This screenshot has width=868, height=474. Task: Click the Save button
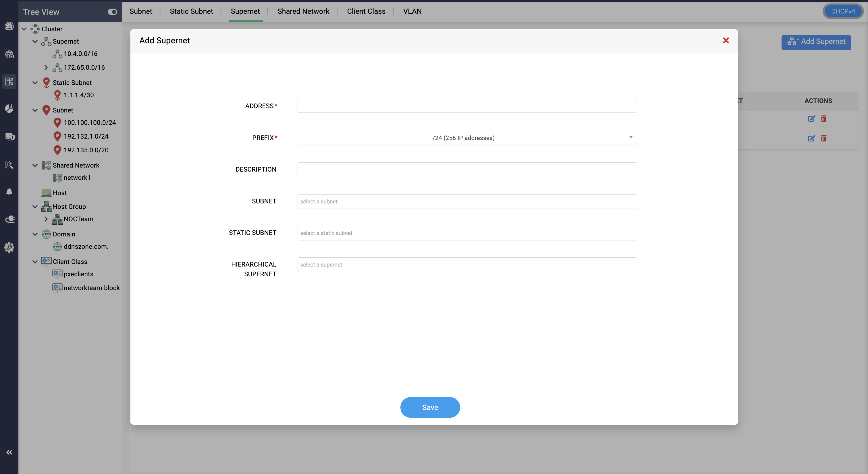click(430, 407)
